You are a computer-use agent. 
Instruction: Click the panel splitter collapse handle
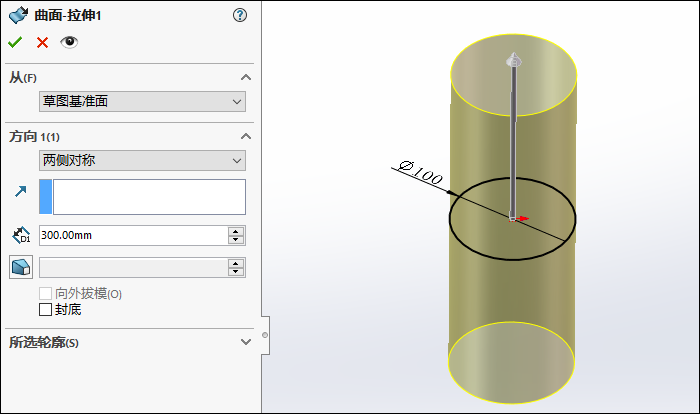265,335
